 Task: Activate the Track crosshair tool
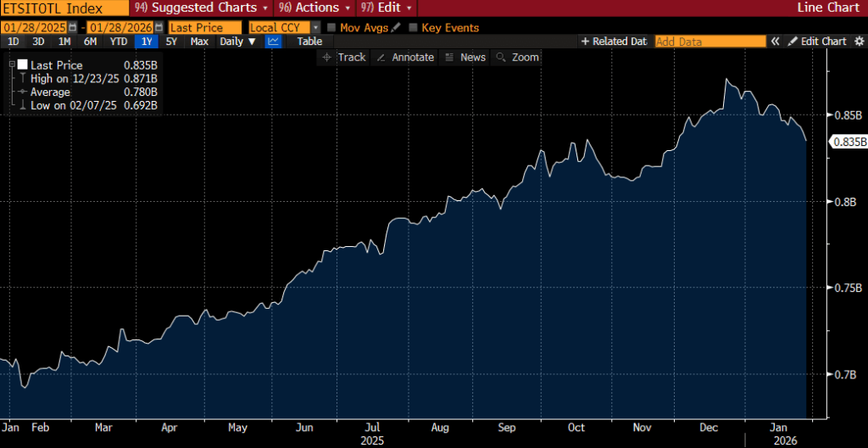click(x=343, y=57)
